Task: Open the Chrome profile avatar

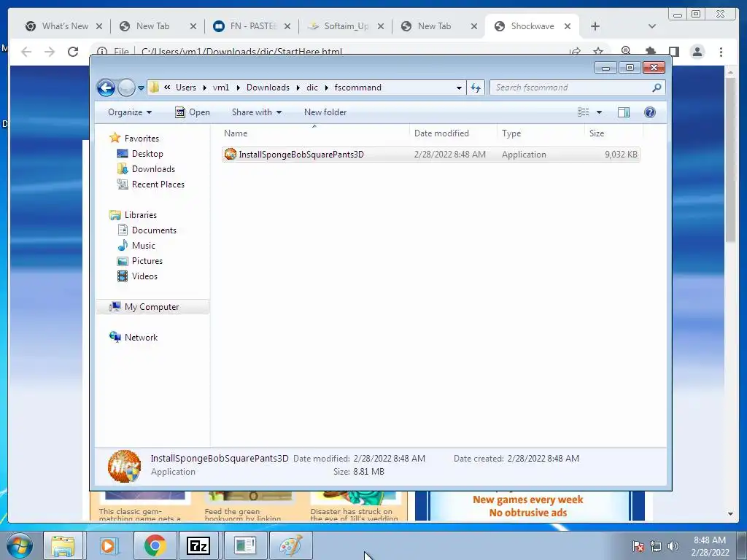Action: 697,52
